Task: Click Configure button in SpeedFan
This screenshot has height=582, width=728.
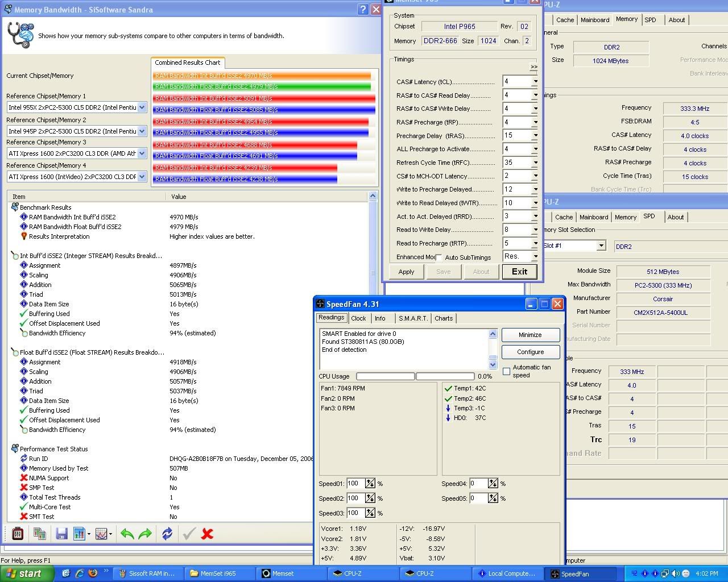Action: [x=530, y=352]
